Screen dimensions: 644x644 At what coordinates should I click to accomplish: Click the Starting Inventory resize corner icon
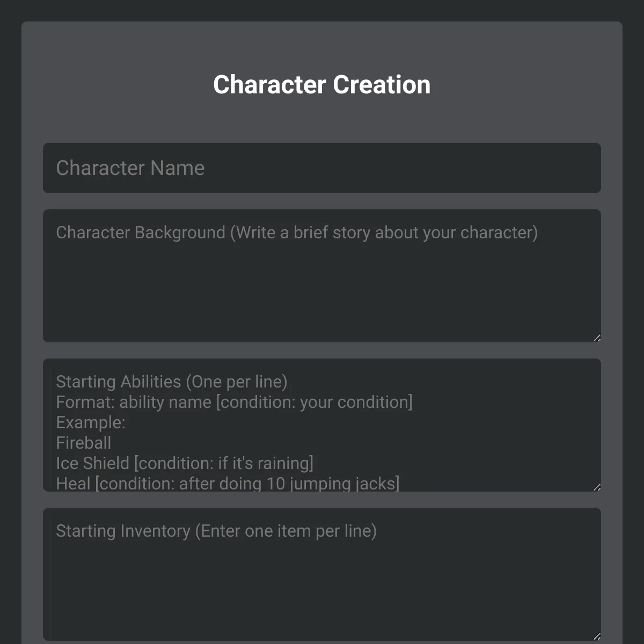coord(597,636)
